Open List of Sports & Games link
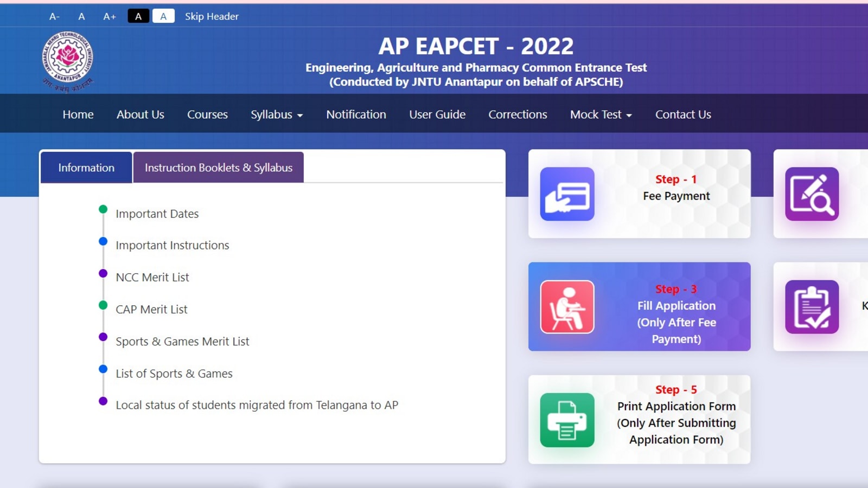This screenshot has width=868, height=488. point(174,373)
